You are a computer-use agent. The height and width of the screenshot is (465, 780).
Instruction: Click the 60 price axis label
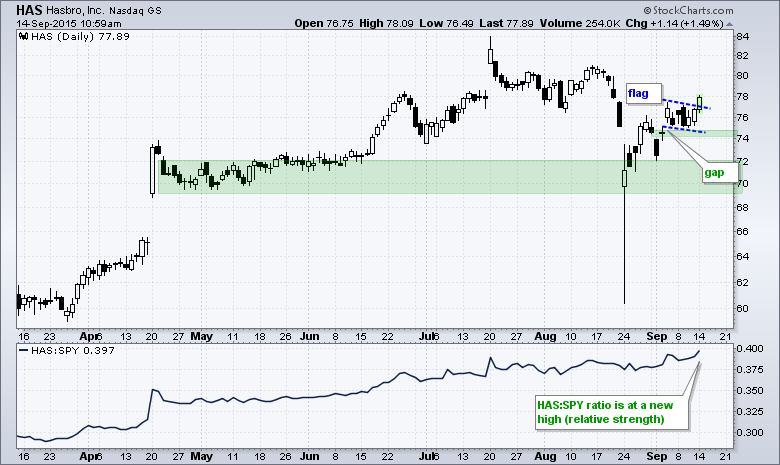pyautogui.click(x=743, y=308)
